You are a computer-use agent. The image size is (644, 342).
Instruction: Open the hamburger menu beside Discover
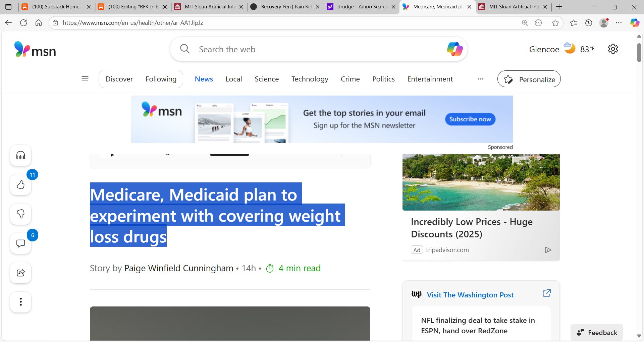85,79
